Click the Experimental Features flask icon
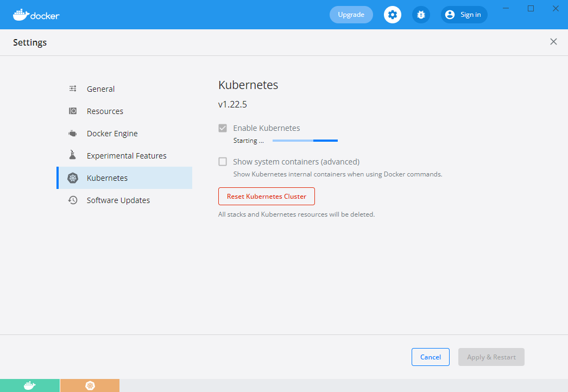 (73, 155)
